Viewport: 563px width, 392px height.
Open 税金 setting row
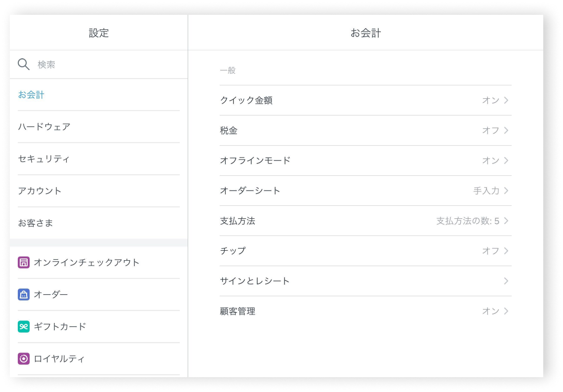pos(365,130)
